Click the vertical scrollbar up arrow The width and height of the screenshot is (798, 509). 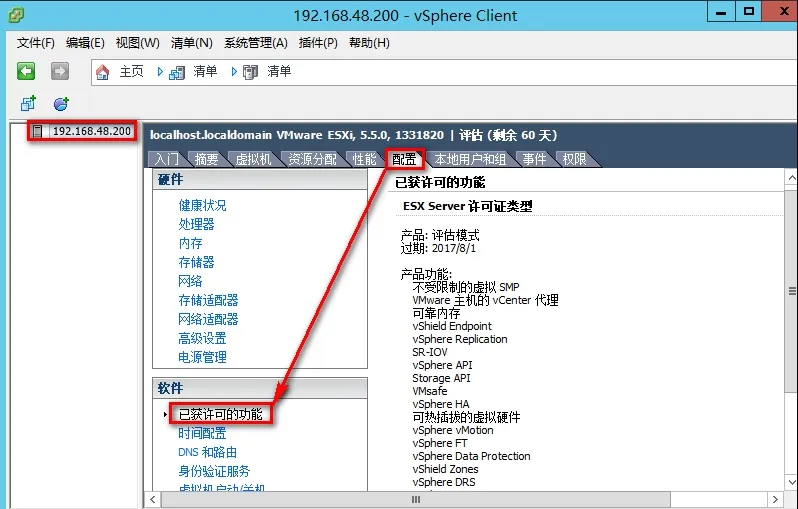[x=791, y=178]
